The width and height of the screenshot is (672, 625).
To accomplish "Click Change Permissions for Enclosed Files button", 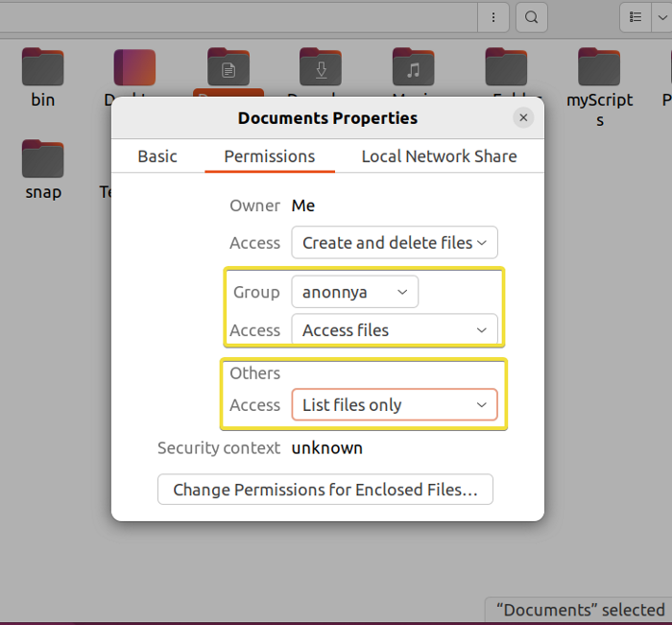I will [325, 489].
